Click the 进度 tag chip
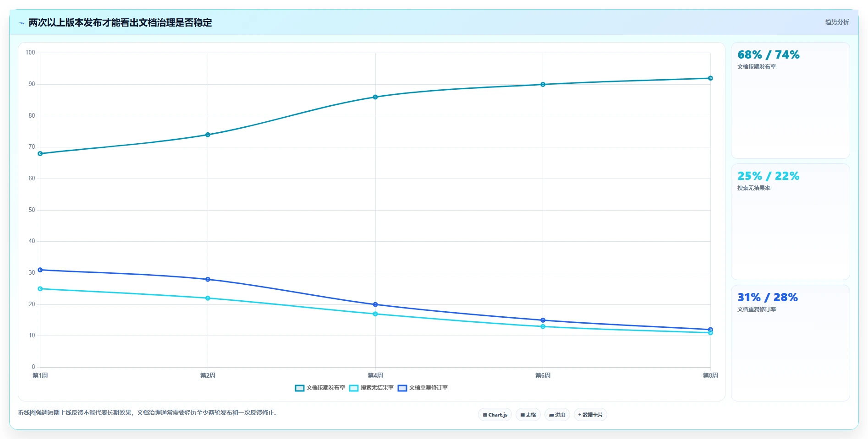This screenshot has width=868, height=439. pyautogui.click(x=557, y=415)
